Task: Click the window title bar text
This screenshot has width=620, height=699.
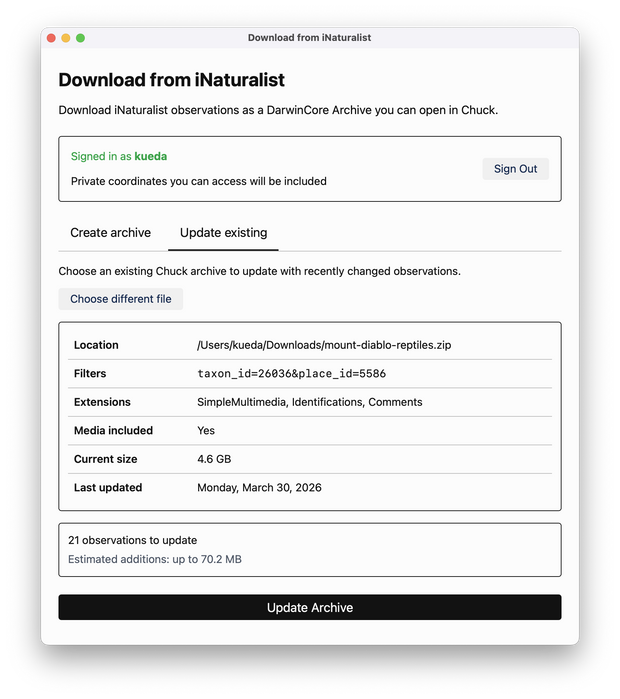Action: [309, 38]
